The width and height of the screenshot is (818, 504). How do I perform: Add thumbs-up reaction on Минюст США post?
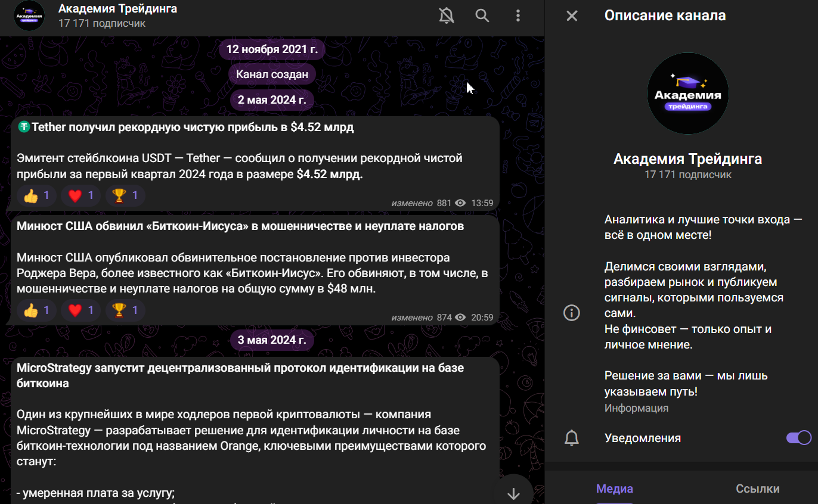pyautogui.click(x=37, y=310)
